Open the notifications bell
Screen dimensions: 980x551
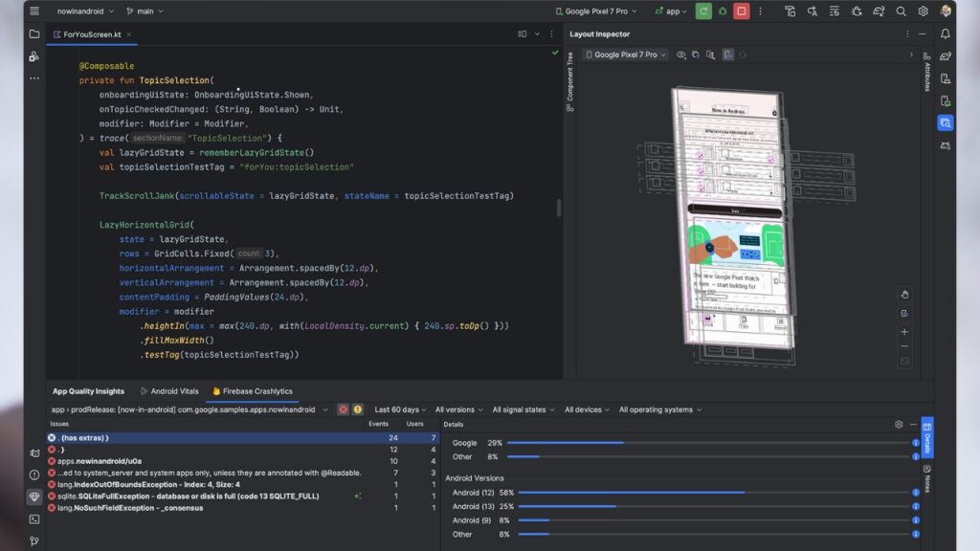coord(947,33)
